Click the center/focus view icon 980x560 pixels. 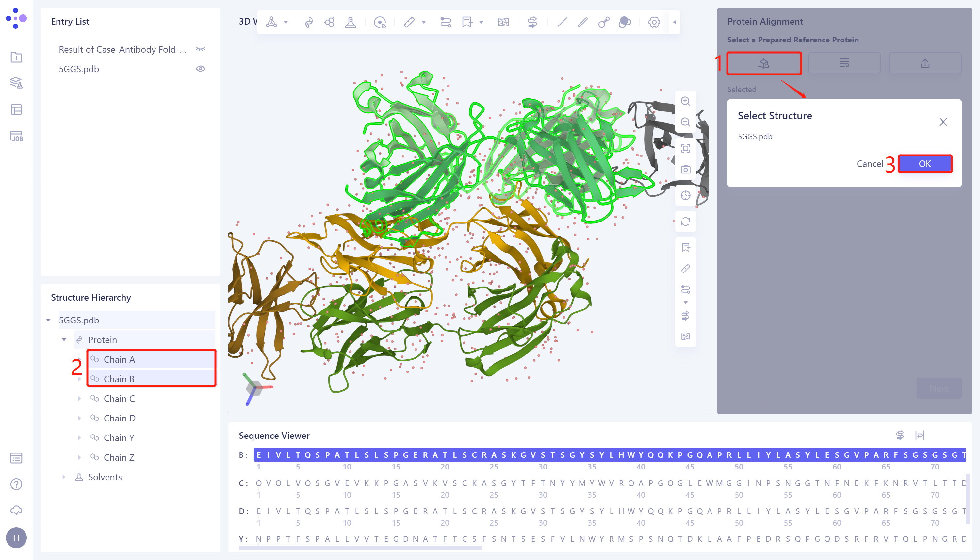686,195
